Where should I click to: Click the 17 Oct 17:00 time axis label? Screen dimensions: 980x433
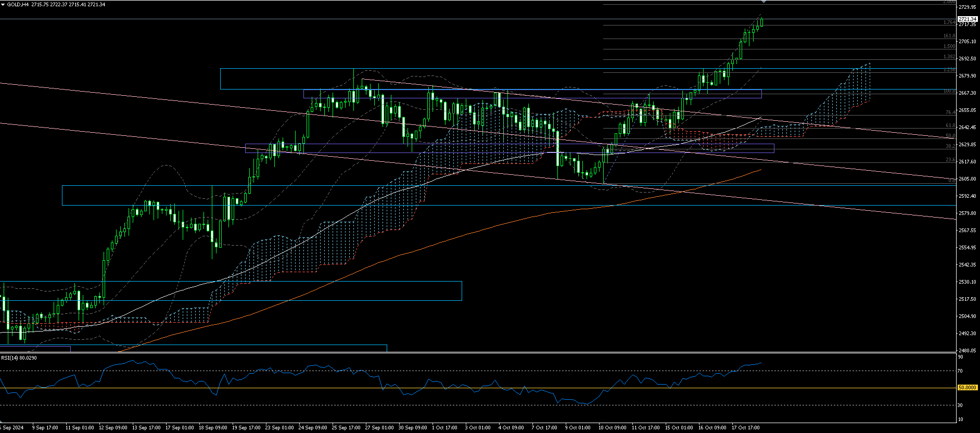[745, 428]
